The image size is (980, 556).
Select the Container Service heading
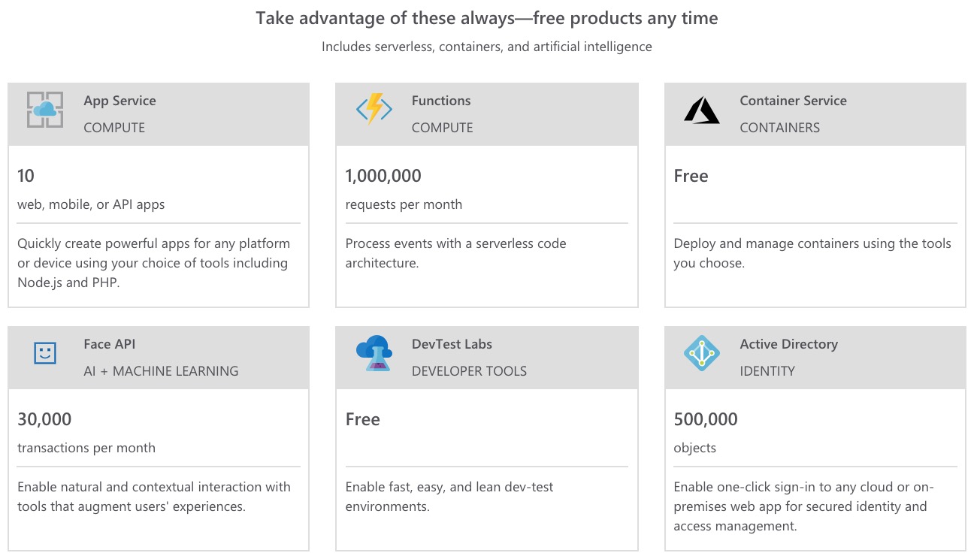793,101
